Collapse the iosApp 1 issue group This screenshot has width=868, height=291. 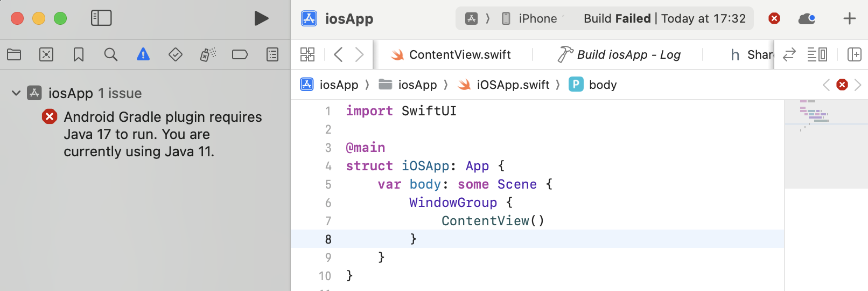click(x=16, y=93)
